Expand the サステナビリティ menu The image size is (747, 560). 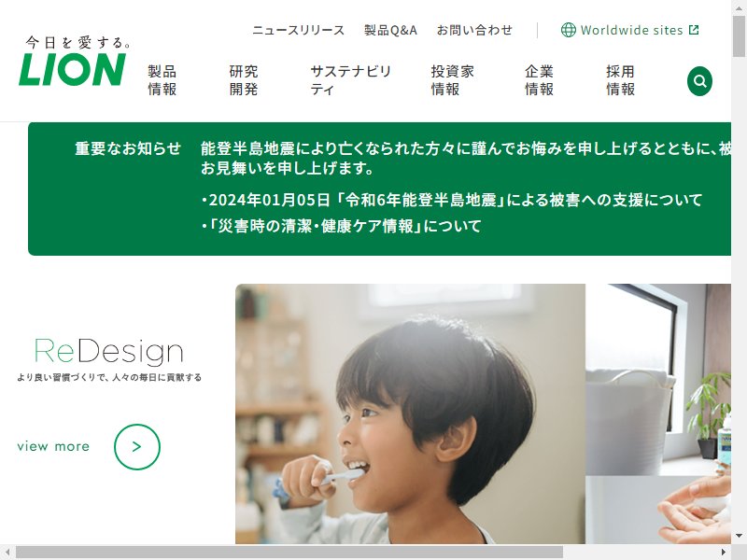[351, 80]
